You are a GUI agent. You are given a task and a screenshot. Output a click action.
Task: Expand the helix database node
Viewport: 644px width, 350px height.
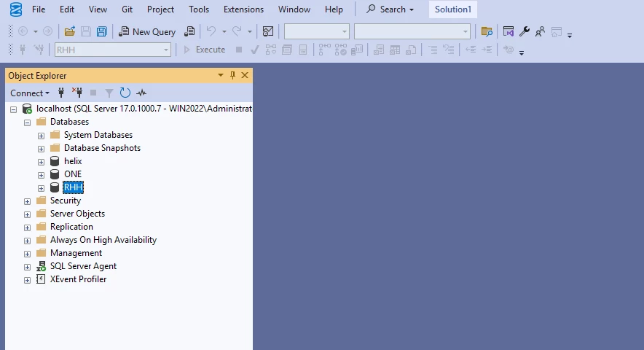[41, 162]
